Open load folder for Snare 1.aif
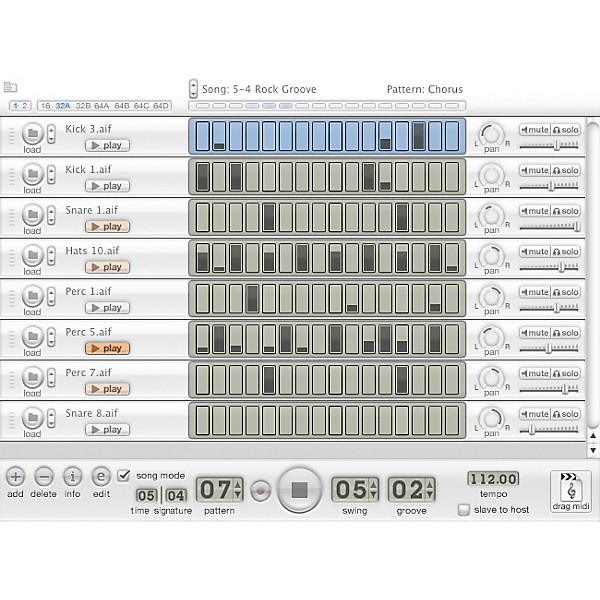 [33, 214]
